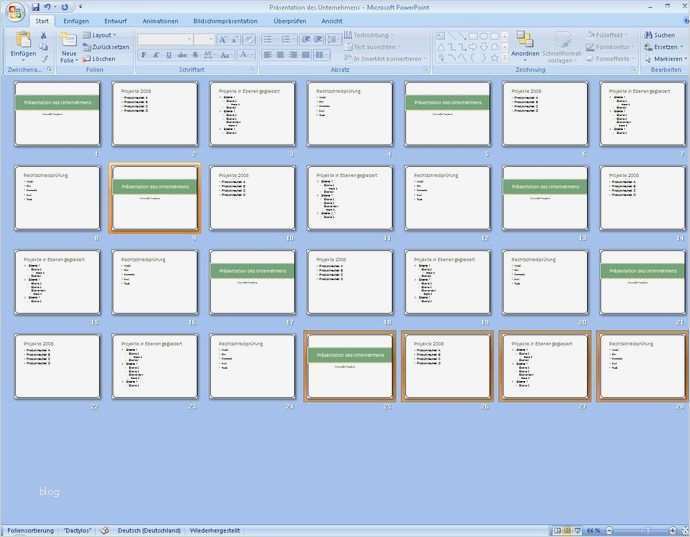Toggle bold formatting (F)

pyautogui.click(x=143, y=55)
